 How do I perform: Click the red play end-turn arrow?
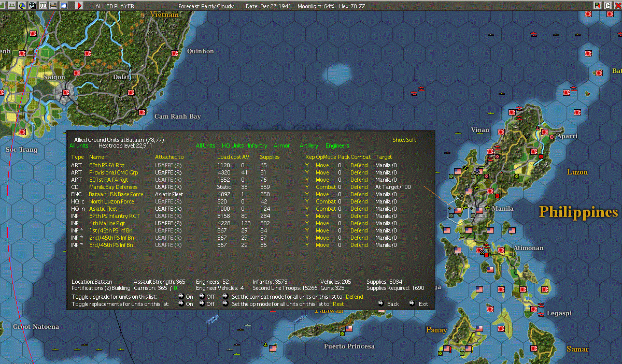[x=79, y=6]
